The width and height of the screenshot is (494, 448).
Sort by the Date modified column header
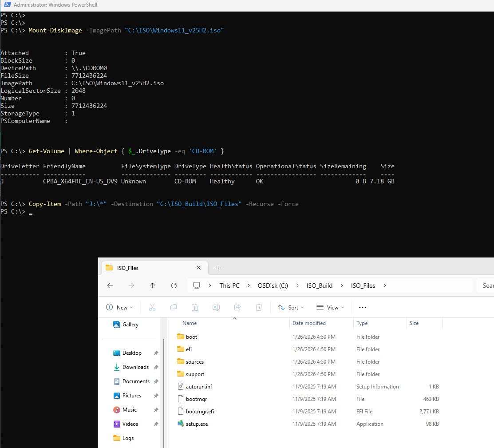click(x=309, y=323)
